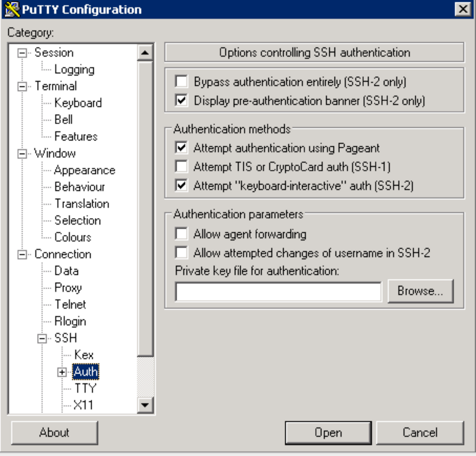This screenshot has width=476, height=456.
Task: Collapse the SSH tree node
Action: tap(42, 339)
